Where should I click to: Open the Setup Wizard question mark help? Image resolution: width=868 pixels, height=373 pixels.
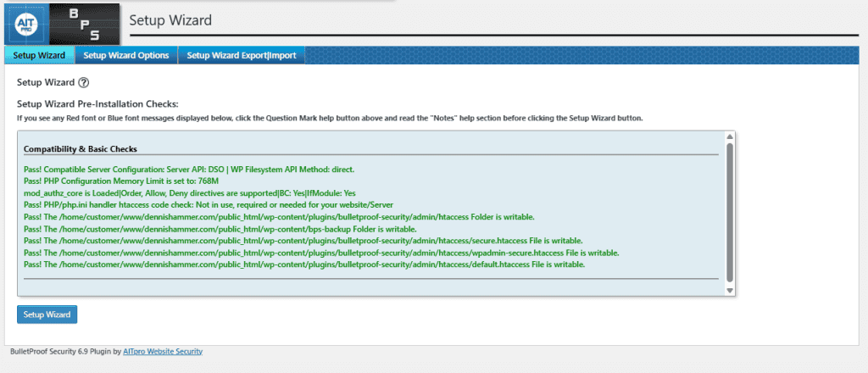[x=84, y=82]
